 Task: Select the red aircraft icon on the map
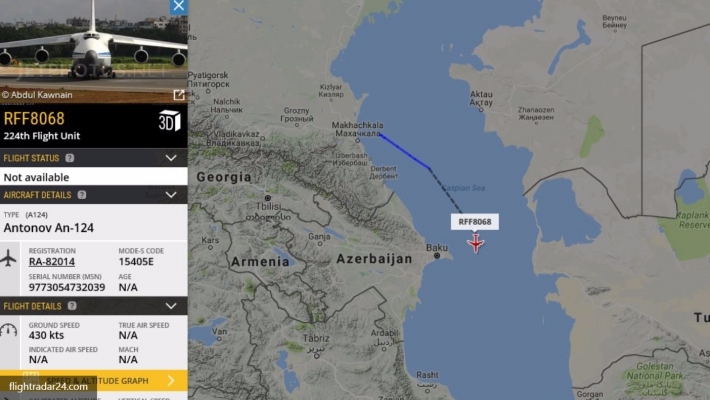pos(475,243)
